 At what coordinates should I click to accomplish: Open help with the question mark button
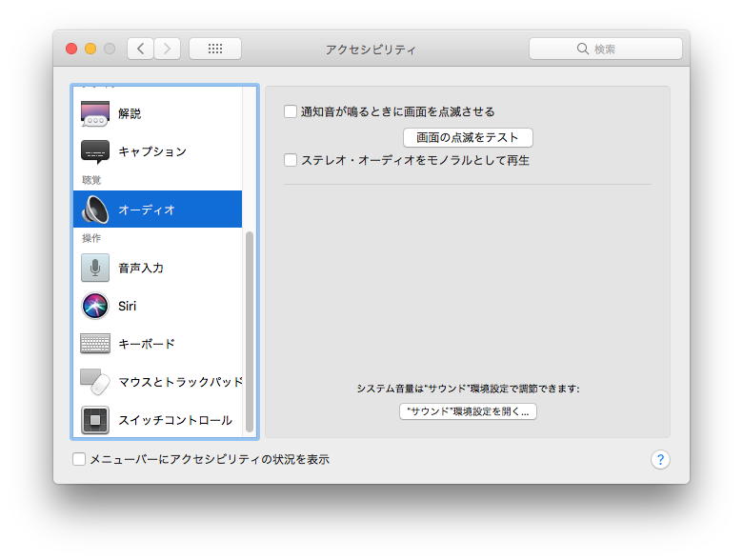pyautogui.click(x=660, y=460)
